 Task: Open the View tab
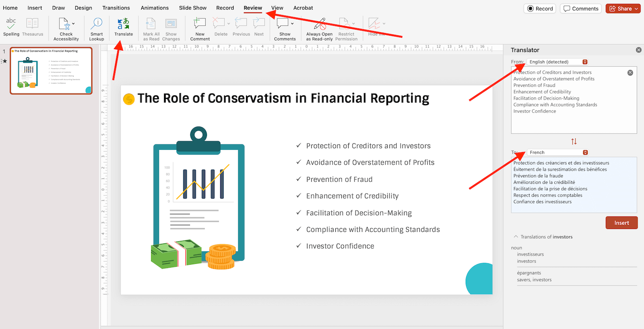point(277,8)
